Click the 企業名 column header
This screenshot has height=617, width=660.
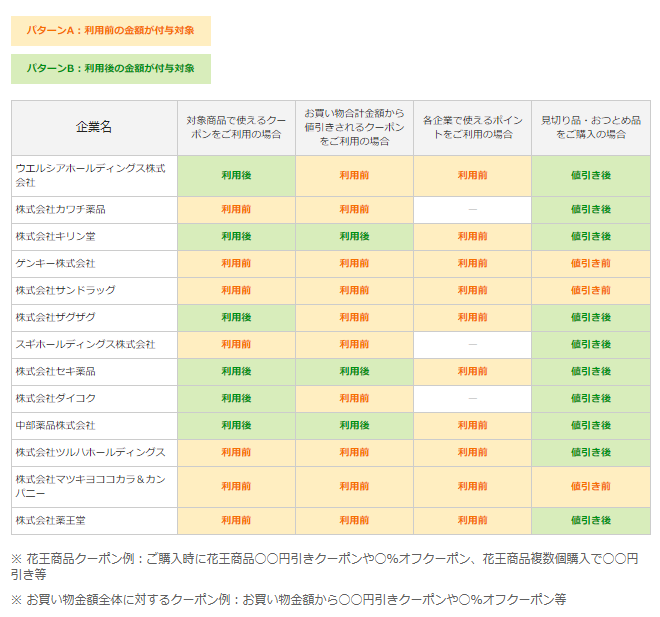(x=94, y=128)
